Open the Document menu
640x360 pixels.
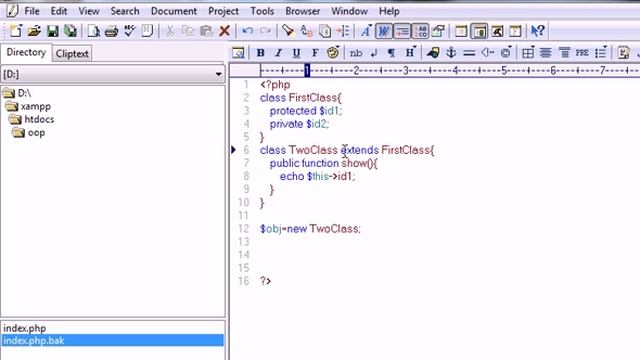pos(174,11)
